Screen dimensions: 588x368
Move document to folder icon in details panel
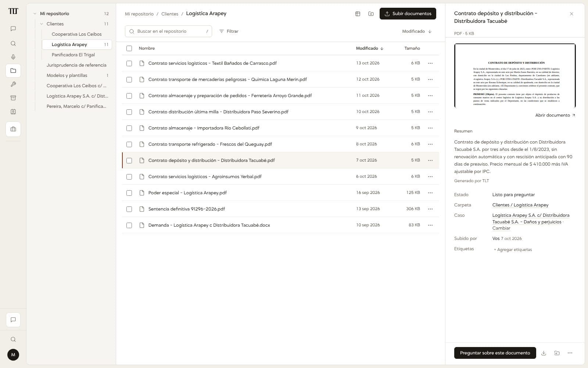coord(557,353)
